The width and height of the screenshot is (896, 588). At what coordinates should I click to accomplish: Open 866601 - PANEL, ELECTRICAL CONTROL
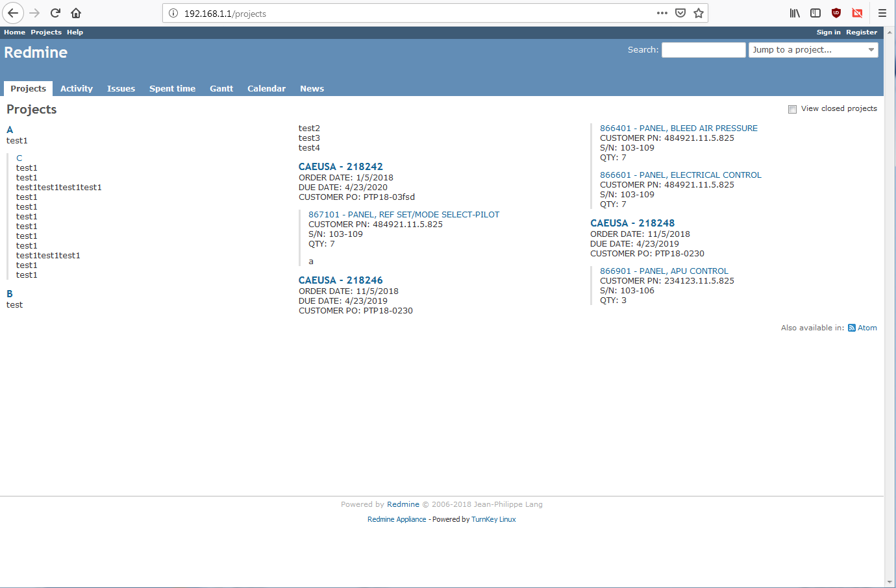680,175
